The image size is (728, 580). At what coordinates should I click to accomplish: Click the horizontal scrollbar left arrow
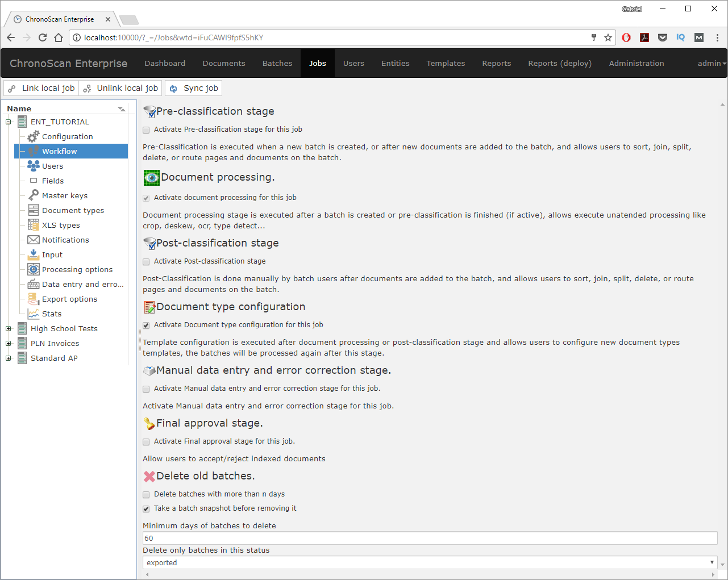point(147,574)
